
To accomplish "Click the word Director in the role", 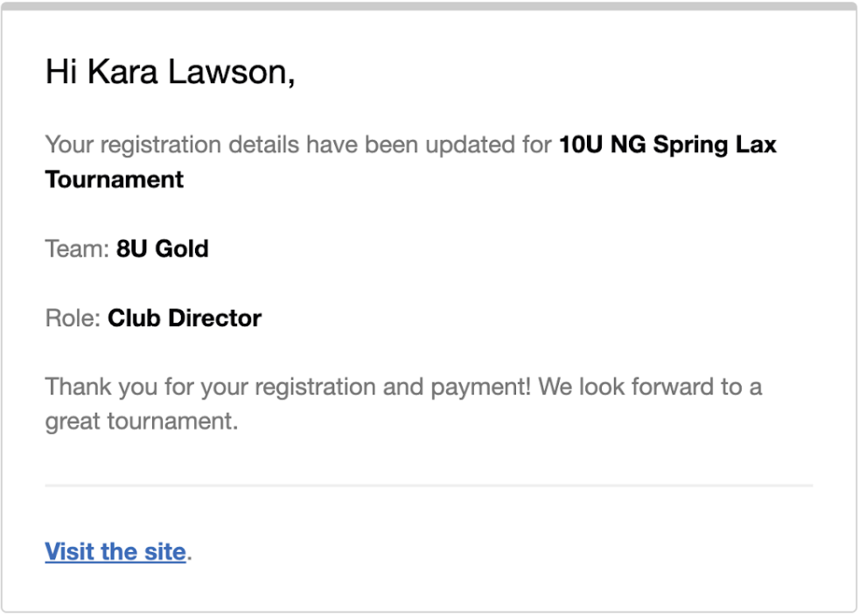I will point(215,318).
